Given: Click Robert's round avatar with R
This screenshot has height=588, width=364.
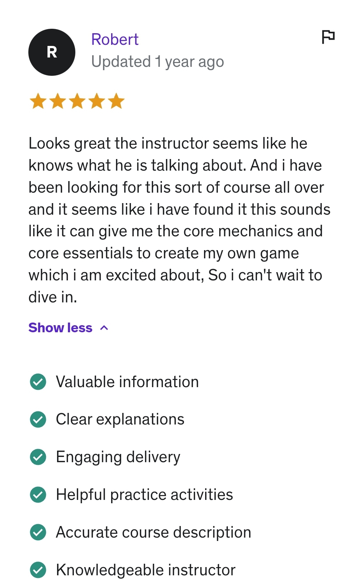Looking at the screenshot, I should pyautogui.click(x=52, y=52).
